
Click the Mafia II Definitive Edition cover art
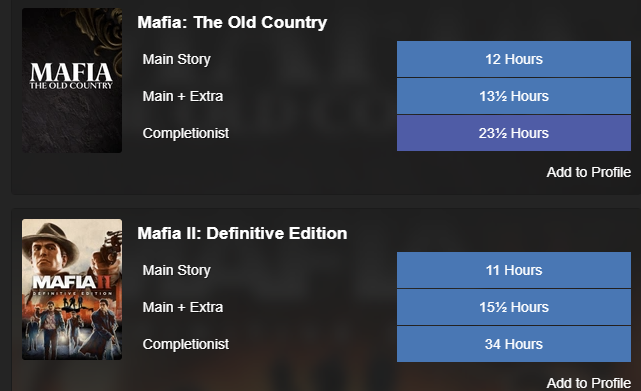click(72, 290)
